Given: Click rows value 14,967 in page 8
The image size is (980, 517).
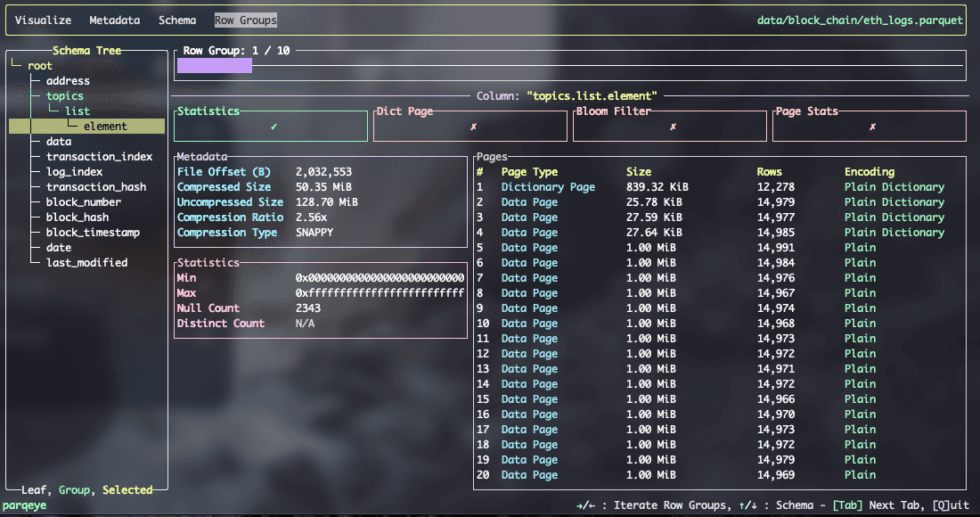Looking at the screenshot, I should (776, 292).
